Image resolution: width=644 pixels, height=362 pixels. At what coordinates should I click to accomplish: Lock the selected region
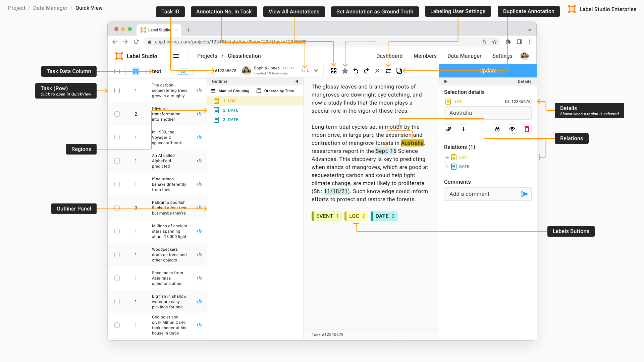point(497,129)
